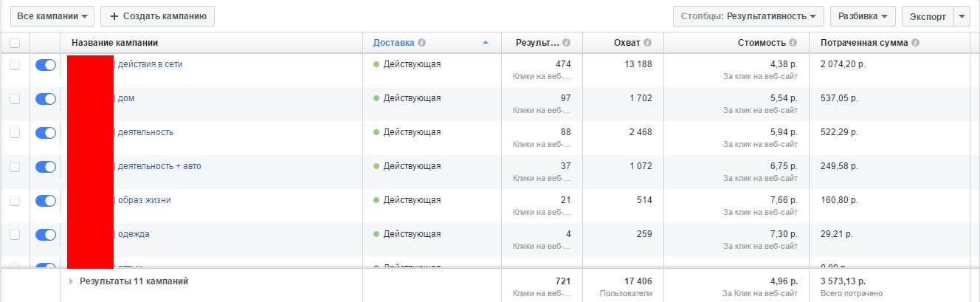This screenshot has height=302, width=980.
Task: Sort by Название кампании column header
Action: pos(114,43)
